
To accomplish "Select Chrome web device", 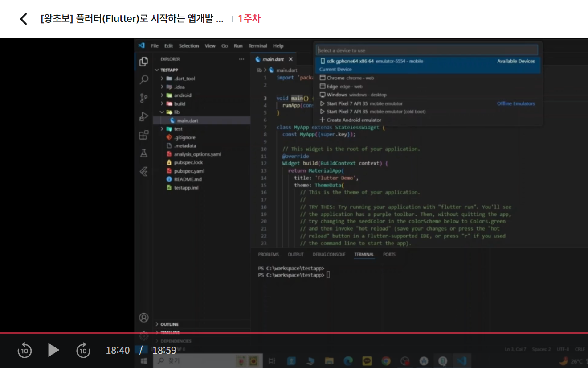I will (x=428, y=78).
